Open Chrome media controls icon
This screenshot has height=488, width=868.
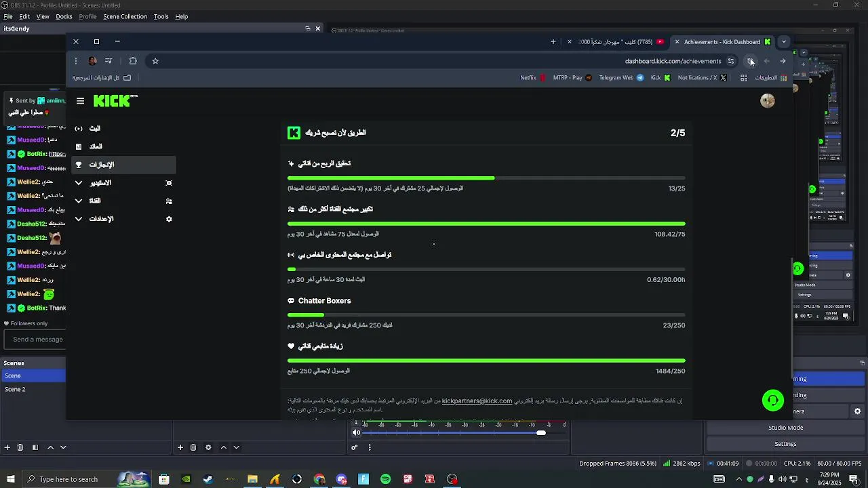(108, 61)
